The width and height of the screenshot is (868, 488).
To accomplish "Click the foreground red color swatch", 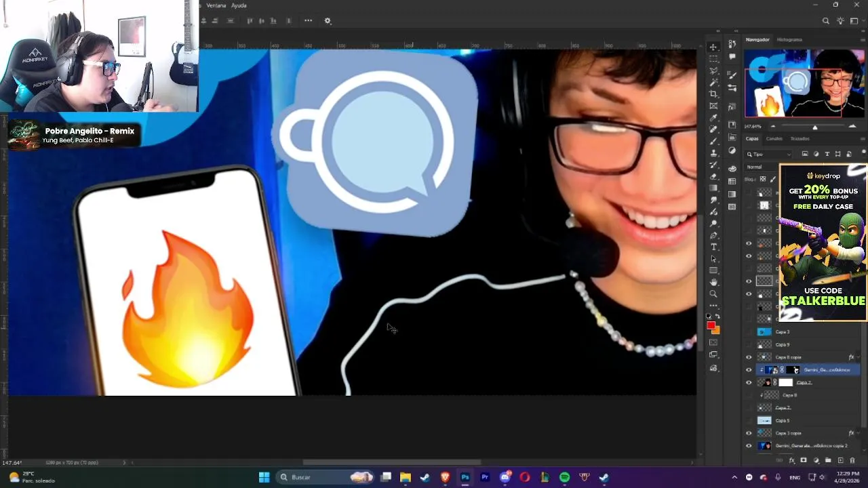I will tap(711, 326).
